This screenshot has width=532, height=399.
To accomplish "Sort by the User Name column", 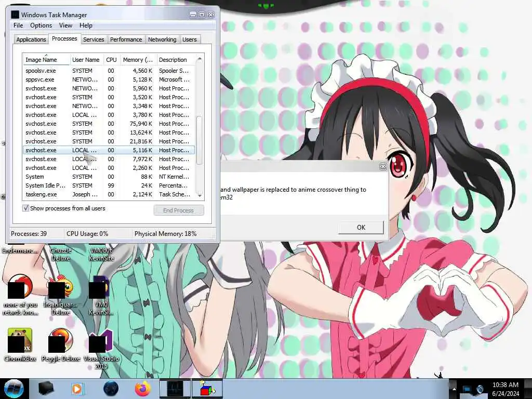I will [x=86, y=60].
